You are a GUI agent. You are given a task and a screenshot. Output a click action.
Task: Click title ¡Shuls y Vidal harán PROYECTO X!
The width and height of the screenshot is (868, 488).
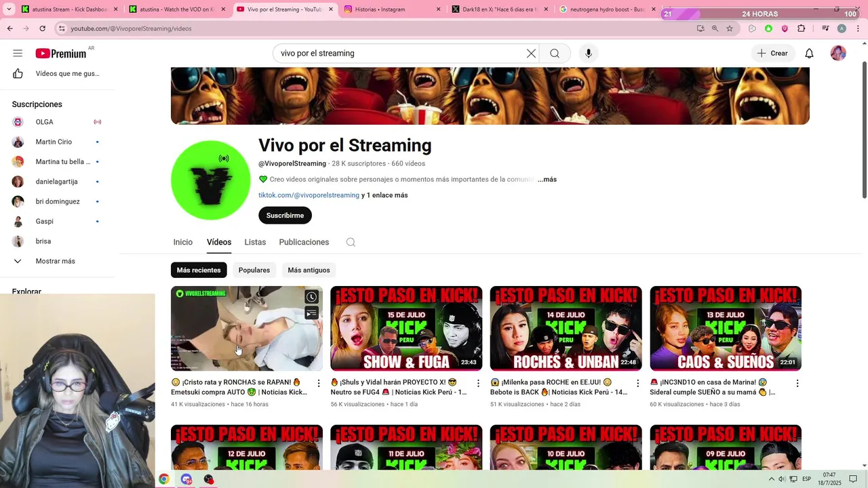pos(399,387)
